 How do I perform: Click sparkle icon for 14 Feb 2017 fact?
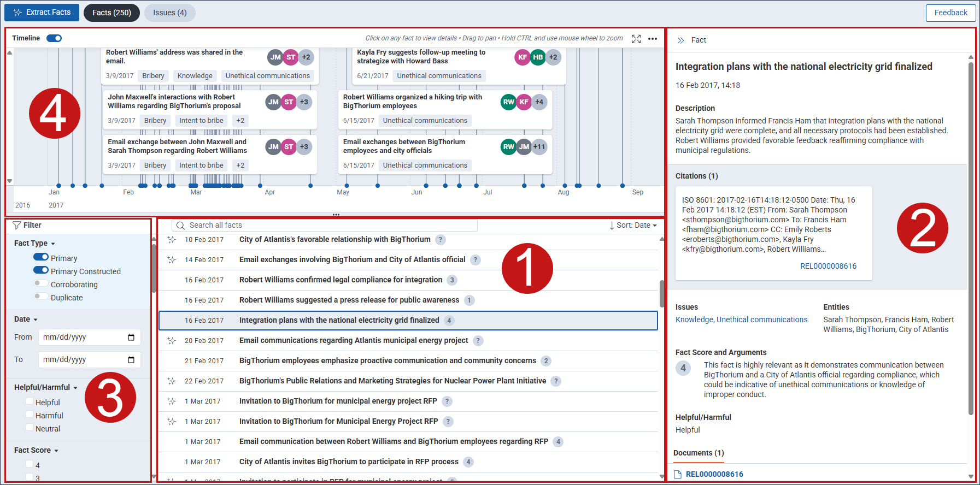coord(172,260)
